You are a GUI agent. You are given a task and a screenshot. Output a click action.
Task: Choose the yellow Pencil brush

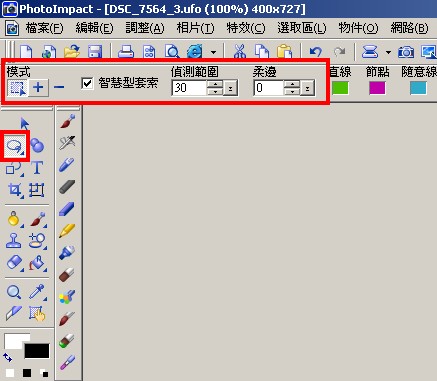coord(67,231)
